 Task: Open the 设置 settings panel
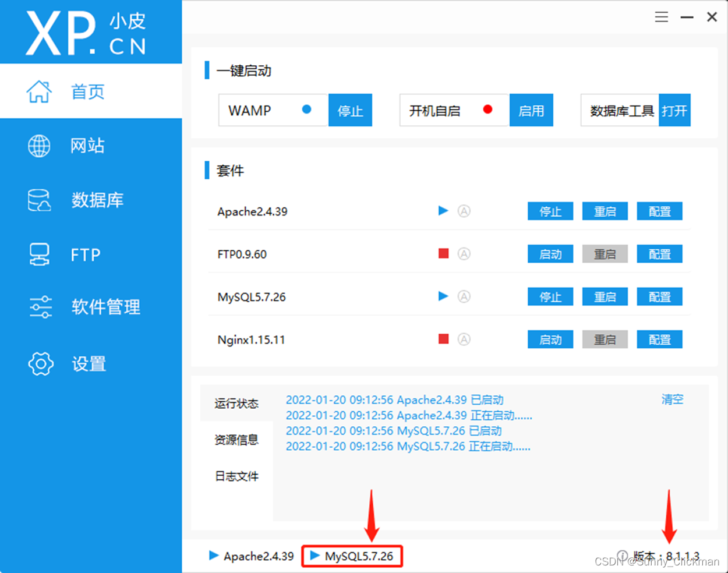click(x=88, y=363)
